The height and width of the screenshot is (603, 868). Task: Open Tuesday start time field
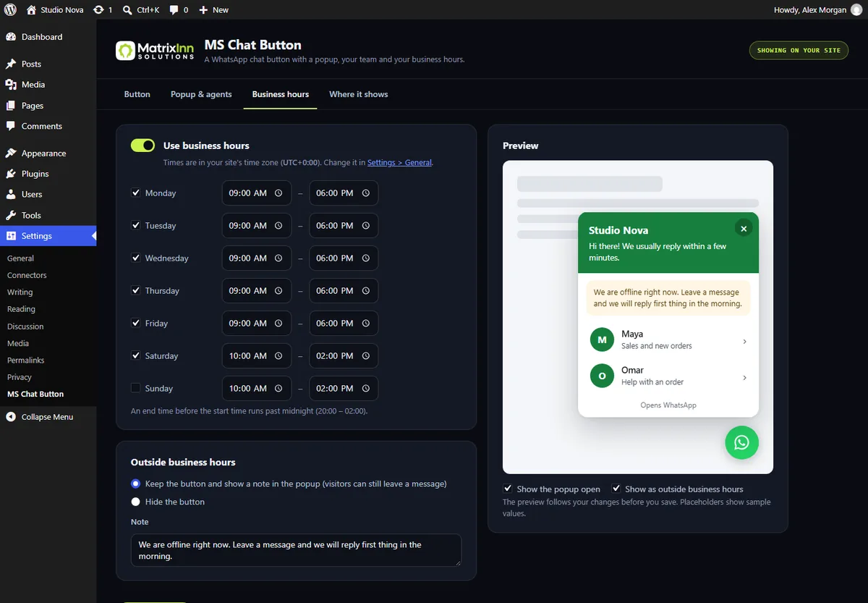[x=256, y=226]
